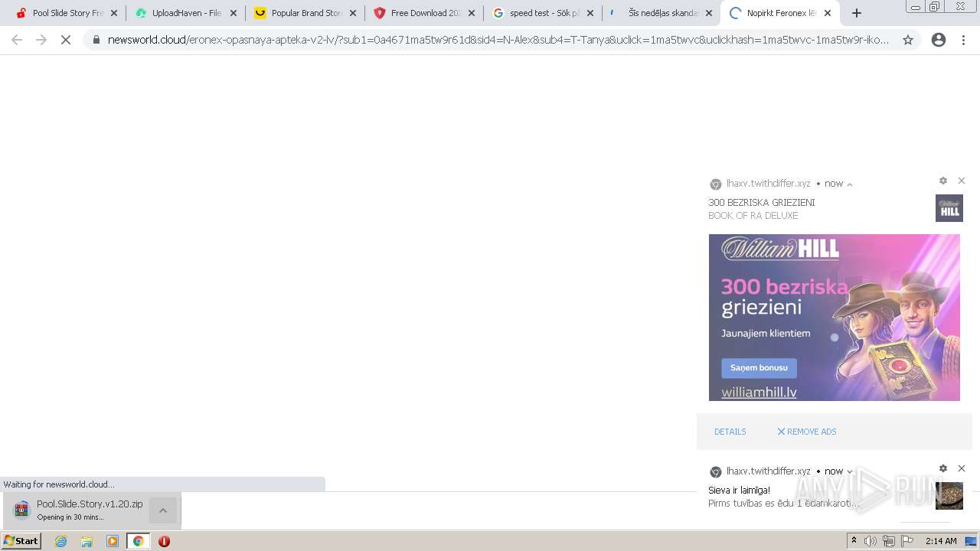Viewport: 980px width, 551px height.
Task: Click REMOVE ADS on the notification
Action: coord(807,432)
